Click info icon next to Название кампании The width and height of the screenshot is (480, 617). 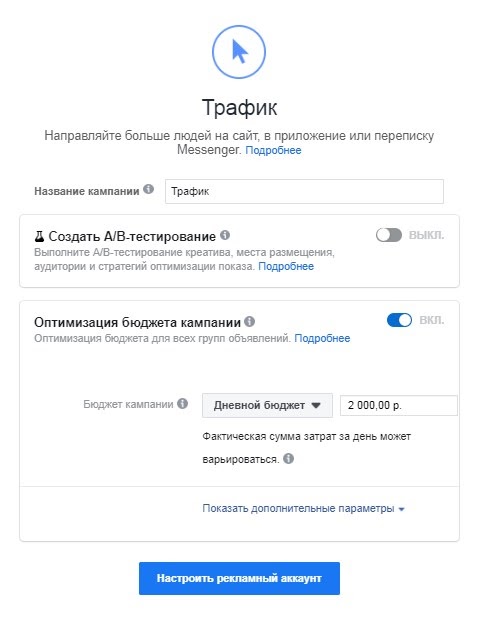click(x=148, y=189)
